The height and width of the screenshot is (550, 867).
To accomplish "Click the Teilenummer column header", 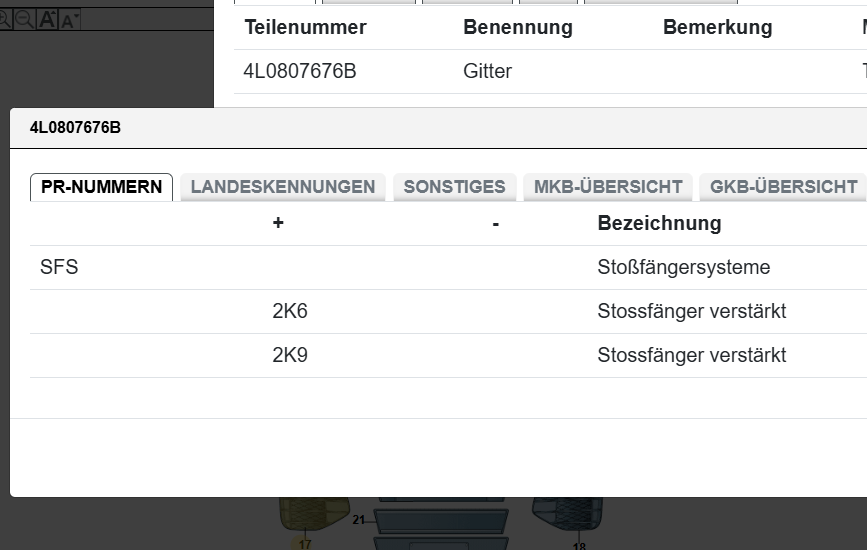I will [305, 27].
